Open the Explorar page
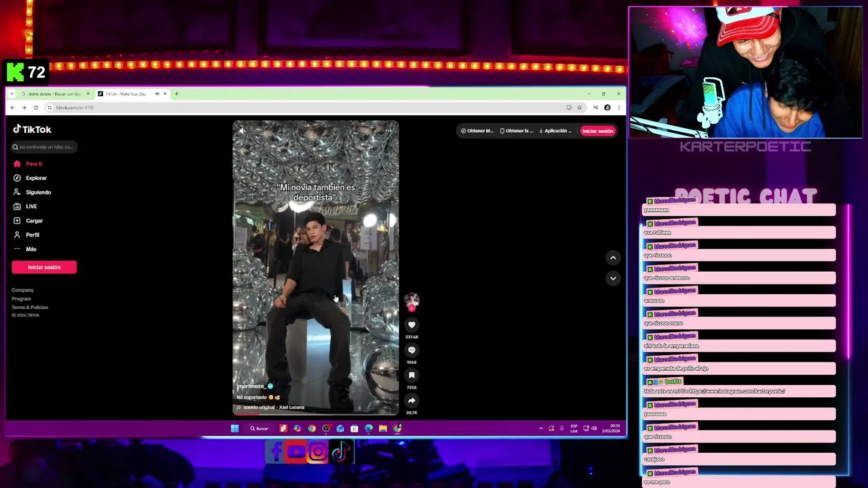Screen dimensions: 868x488 (x=31, y=178)
